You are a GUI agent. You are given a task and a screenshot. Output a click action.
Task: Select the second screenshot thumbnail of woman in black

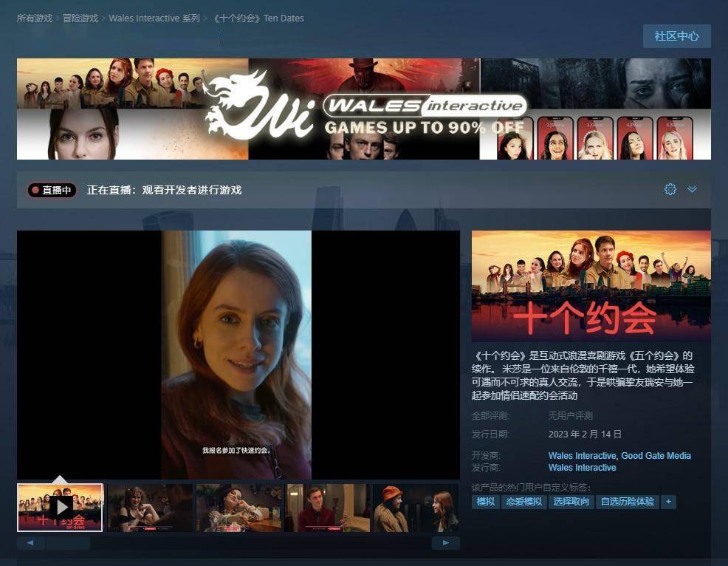coord(149,508)
